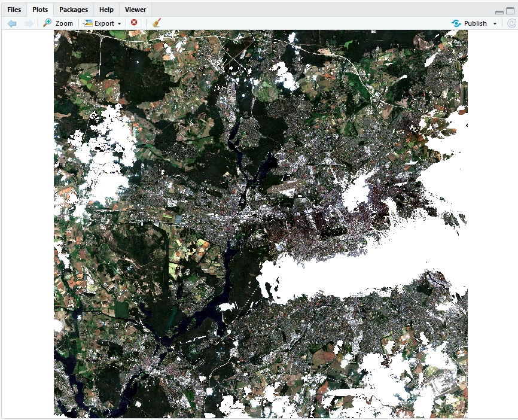Switch to the Help tab

106,10
